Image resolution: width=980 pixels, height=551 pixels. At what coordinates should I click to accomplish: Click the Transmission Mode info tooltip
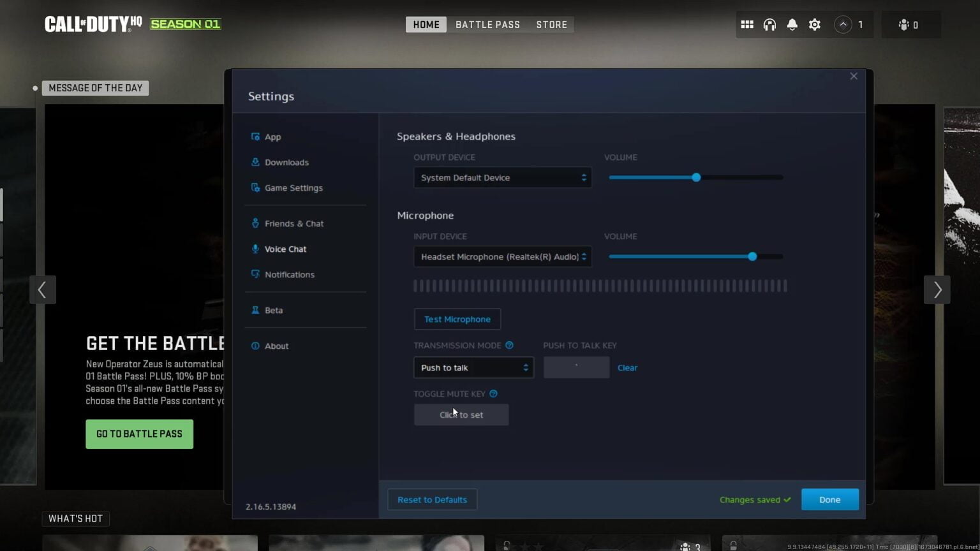click(509, 345)
